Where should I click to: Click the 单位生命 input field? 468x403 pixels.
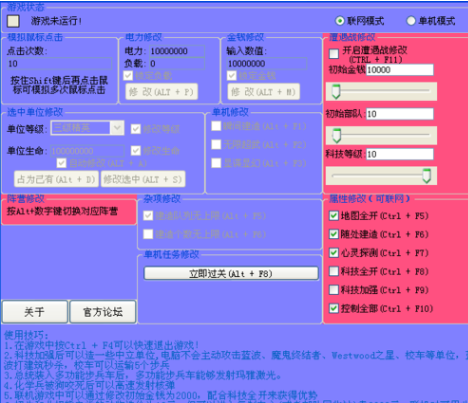click(x=88, y=151)
